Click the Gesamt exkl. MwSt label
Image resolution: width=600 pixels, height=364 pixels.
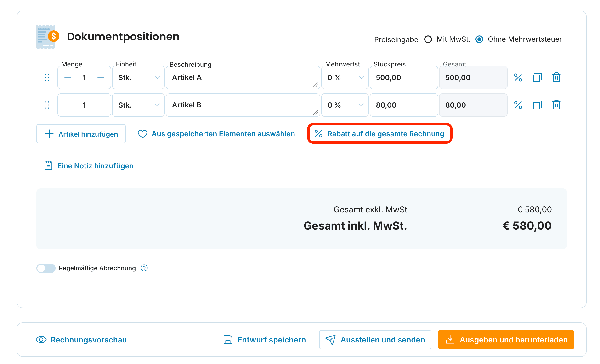(x=370, y=210)
